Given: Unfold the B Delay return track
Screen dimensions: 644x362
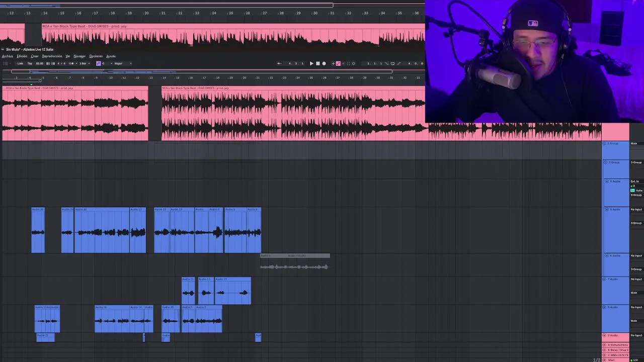Looking at the screenshot, I should [x=604, y=350].
